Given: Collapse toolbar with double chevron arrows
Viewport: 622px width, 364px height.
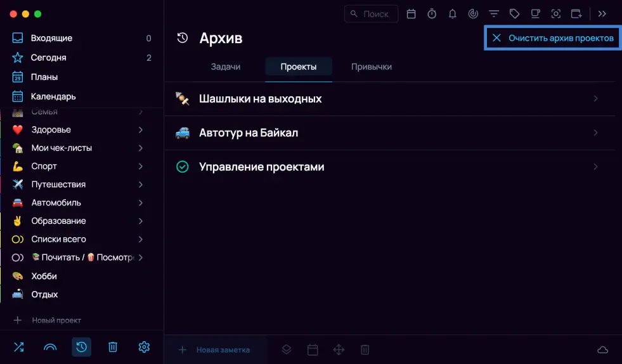Looking at the screenshot, I should pyautogui.click(x=602, y=14).
